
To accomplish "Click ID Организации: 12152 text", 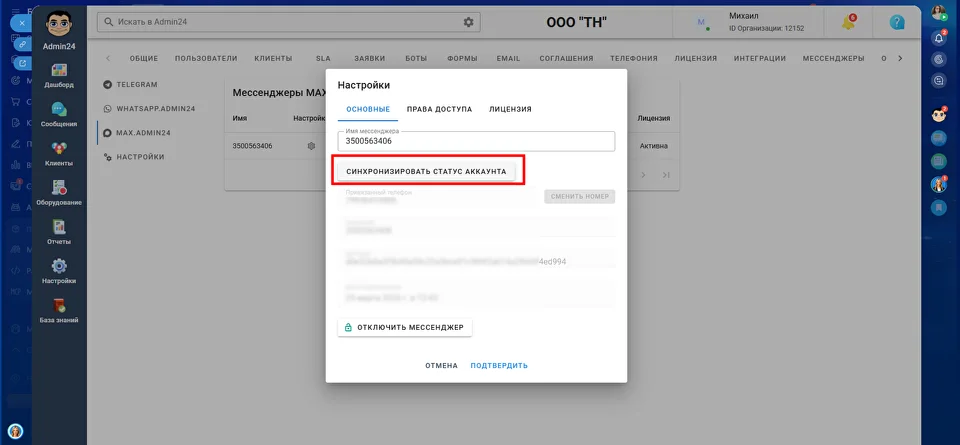I will [767, 29].
